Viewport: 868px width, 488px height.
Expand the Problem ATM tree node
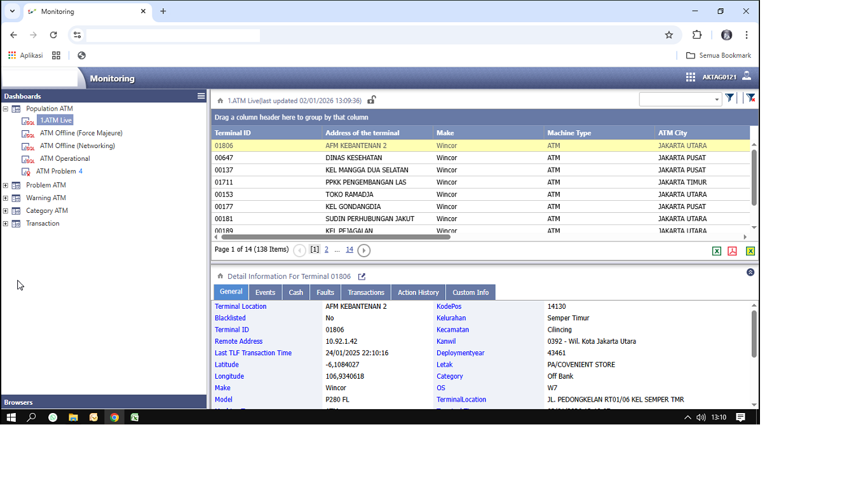(x=6, y=186)
